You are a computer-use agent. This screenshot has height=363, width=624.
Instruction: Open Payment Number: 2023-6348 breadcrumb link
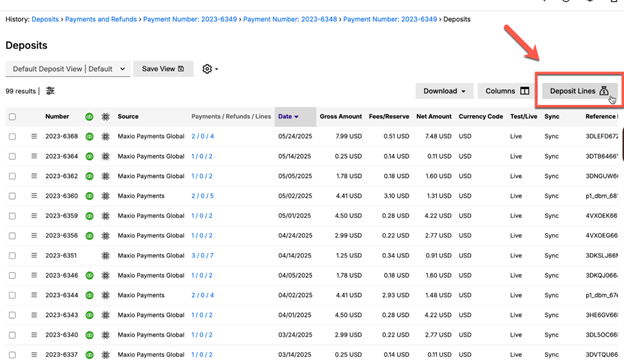(290, 19)
